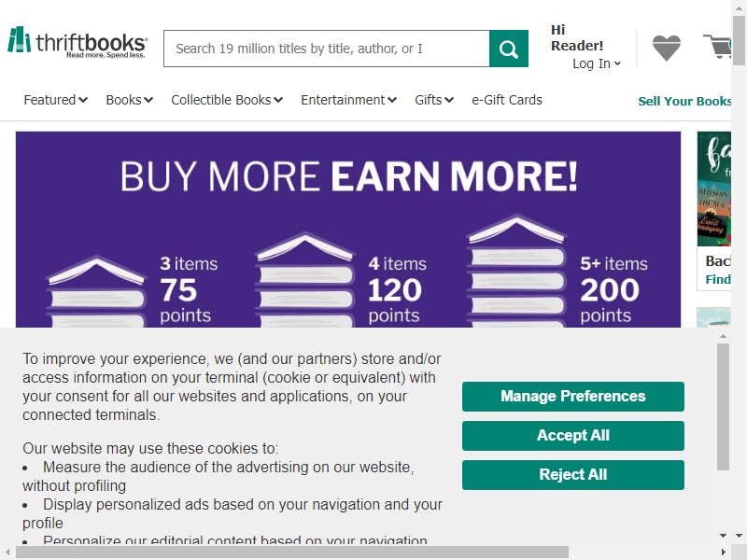Screen dimensions: 747x560
Task: Accept all cookies
Action: (x=573, y=435)
